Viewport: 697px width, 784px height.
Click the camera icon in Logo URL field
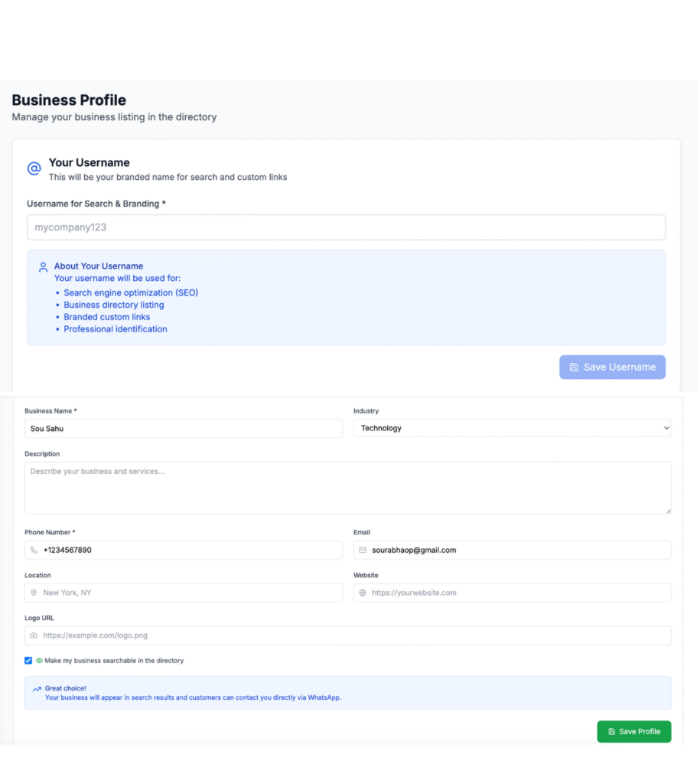(x=34, y=635)
